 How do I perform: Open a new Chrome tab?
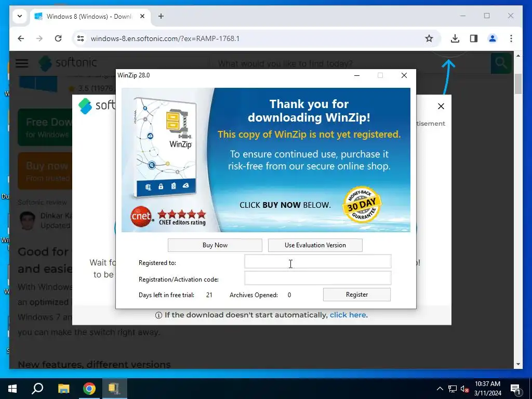tap(161, 16)
